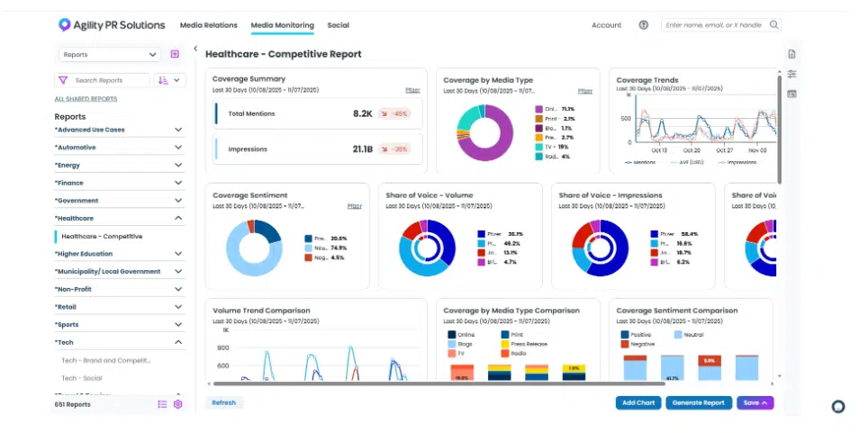This screenshot has height=433, width=868.
Task: Collapse the *Tech folder
Action: [x=178, y=342]
